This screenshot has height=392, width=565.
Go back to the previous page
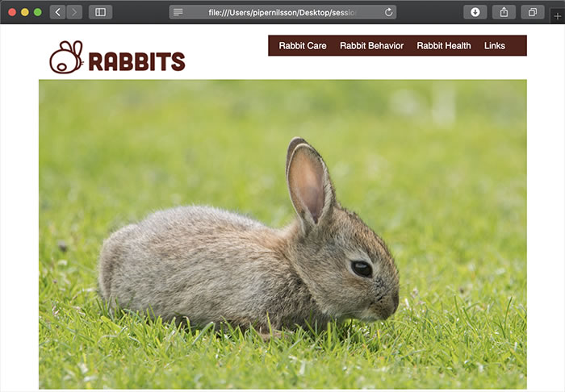pos(58,12)
